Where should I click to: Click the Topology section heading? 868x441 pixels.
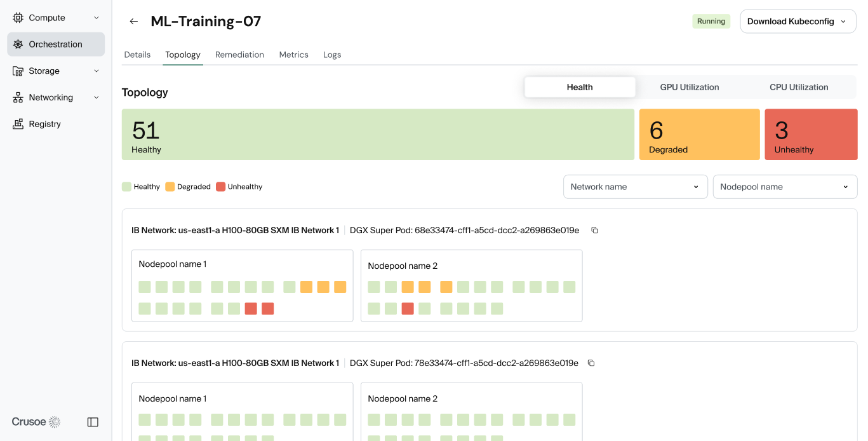pyautogui.click(x=145, y=92)
